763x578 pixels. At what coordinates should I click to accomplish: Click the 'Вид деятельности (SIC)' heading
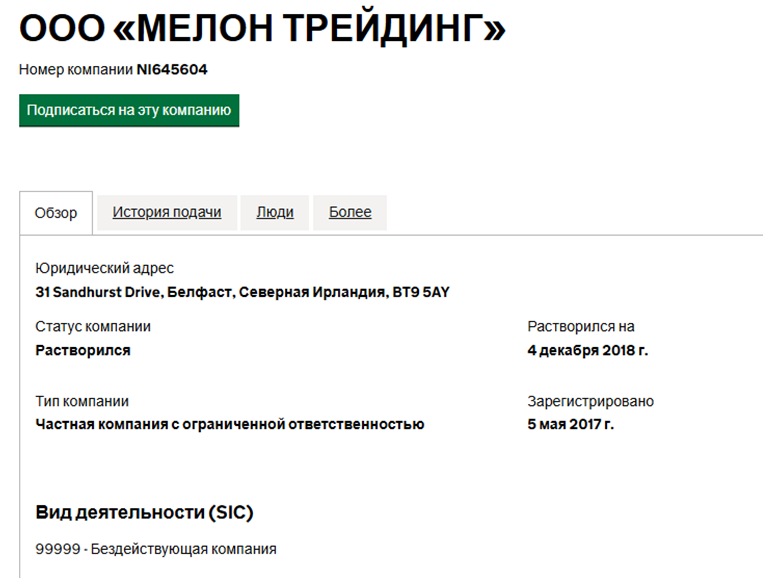(x=145, y=512)
